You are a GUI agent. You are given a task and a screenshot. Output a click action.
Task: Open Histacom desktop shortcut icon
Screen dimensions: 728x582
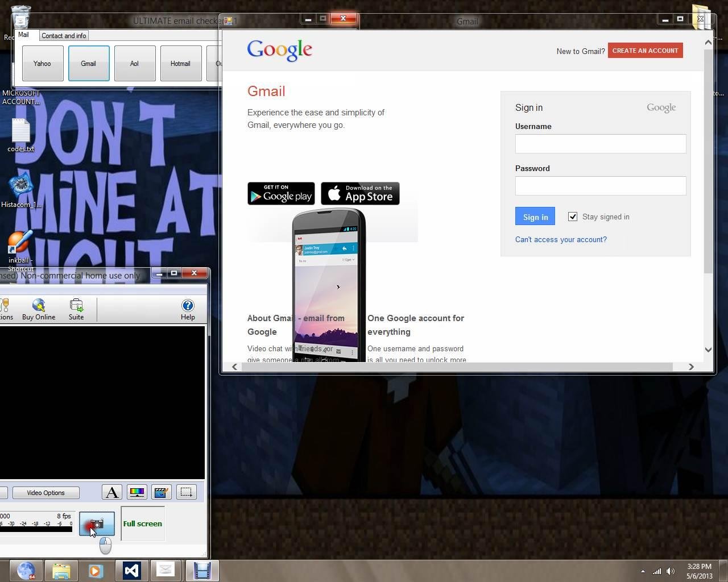click(21, 191)
